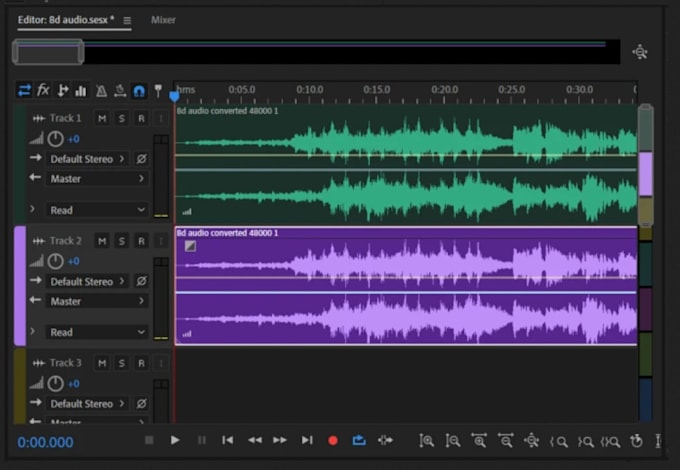Switch to the EQ view icon
The width and height of the screenshot is (680, 470).
click(x=81, y=90)
